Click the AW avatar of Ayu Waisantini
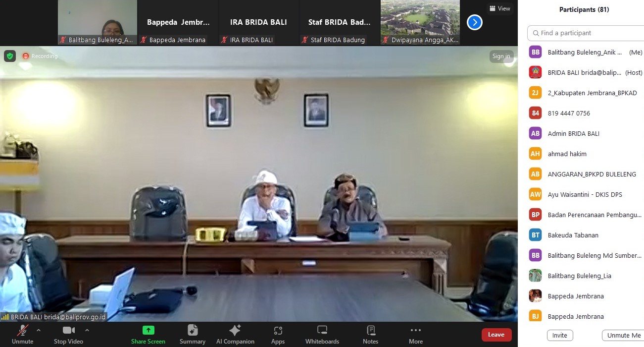This screenshot has height=347, width=644. pyautogui.click(x=535, y=194)
